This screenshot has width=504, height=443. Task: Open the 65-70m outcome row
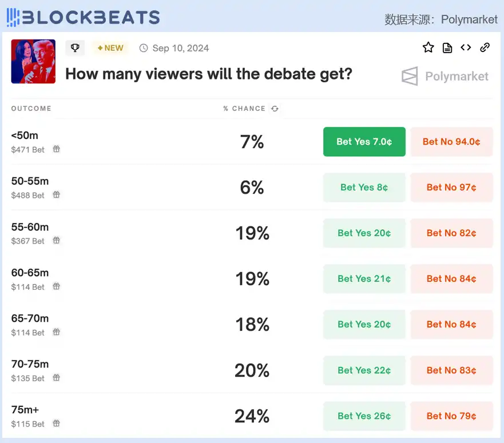[x=30, y=318]
